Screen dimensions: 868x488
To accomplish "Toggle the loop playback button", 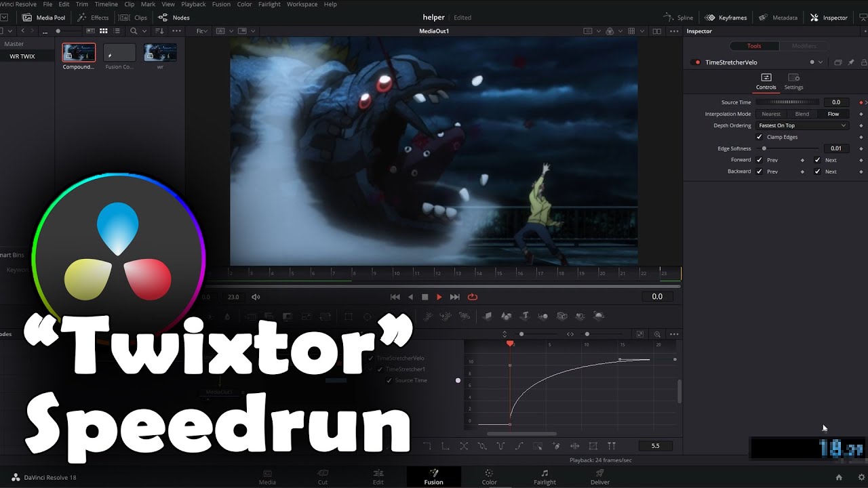I will (473, 297).
